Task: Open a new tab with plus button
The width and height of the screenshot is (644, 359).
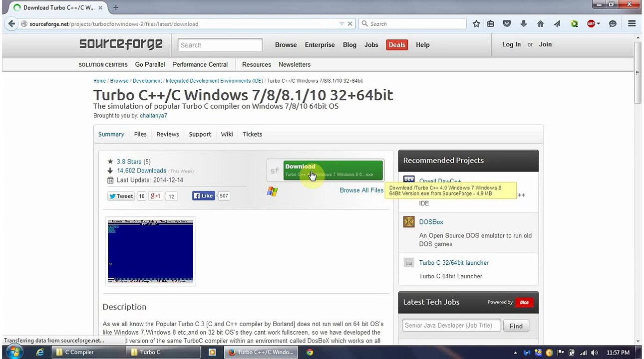Action: [116, 7]
